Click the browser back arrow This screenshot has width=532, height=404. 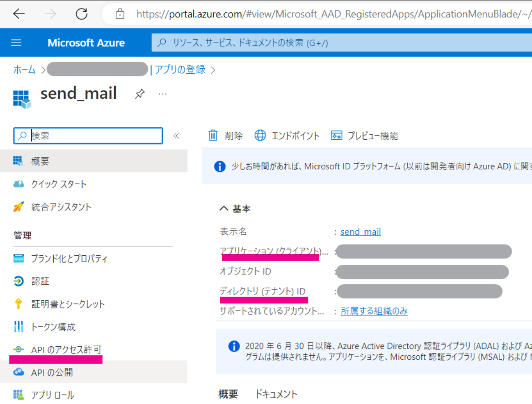point(19,14)
